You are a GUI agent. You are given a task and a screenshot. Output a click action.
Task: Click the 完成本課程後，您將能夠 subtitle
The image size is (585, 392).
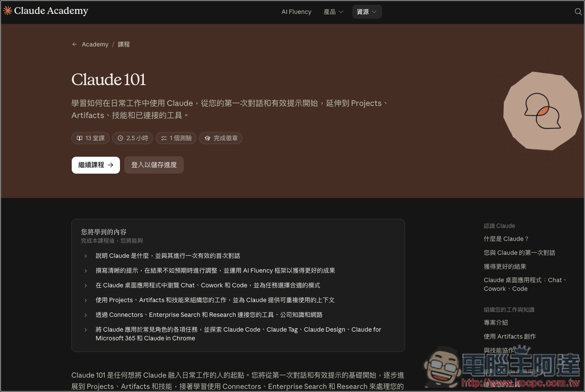pyautogui.click(x=112, y=240)
